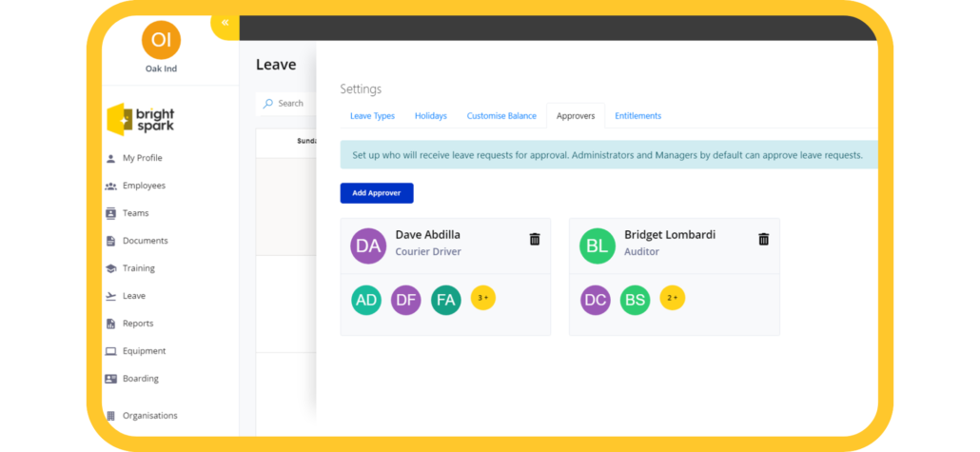Click the Auditor job title
The width and height of the screenshot is (980, 452).
642,252
